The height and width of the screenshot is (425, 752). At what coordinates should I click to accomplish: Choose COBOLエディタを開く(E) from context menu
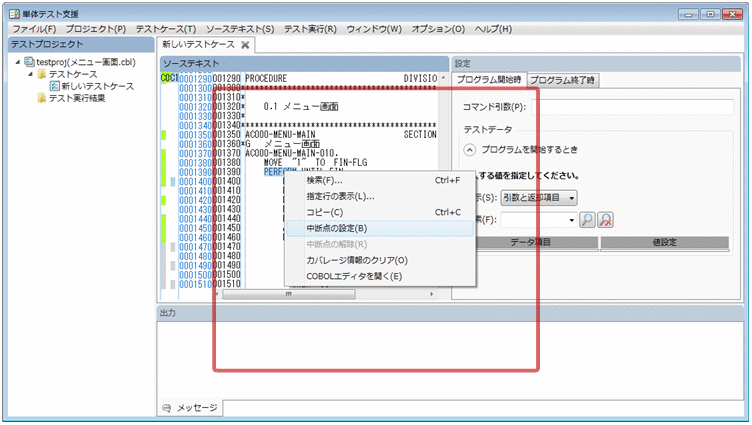(380, 276)
